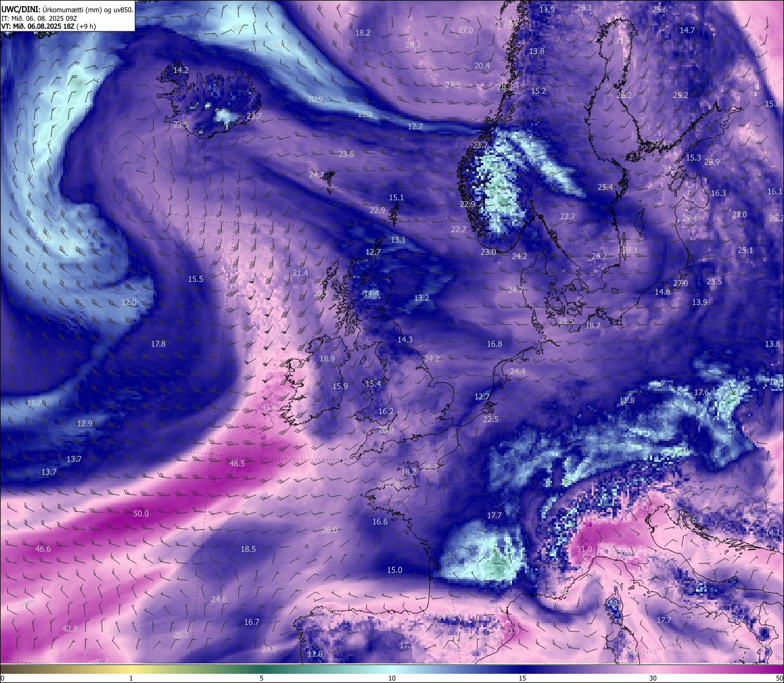Click the 14.8 value over the southern Baltic
The image size is (784, 683).
662,292
